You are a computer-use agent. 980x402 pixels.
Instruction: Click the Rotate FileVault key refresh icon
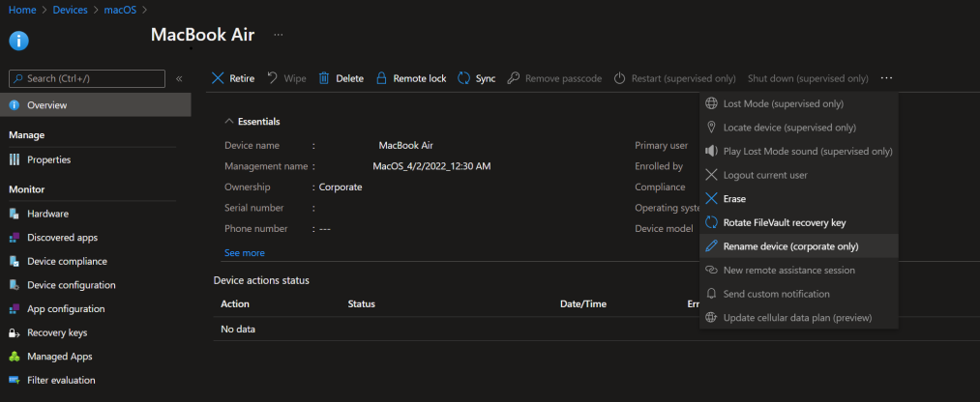pyautogui.click(x=711, y=222)
